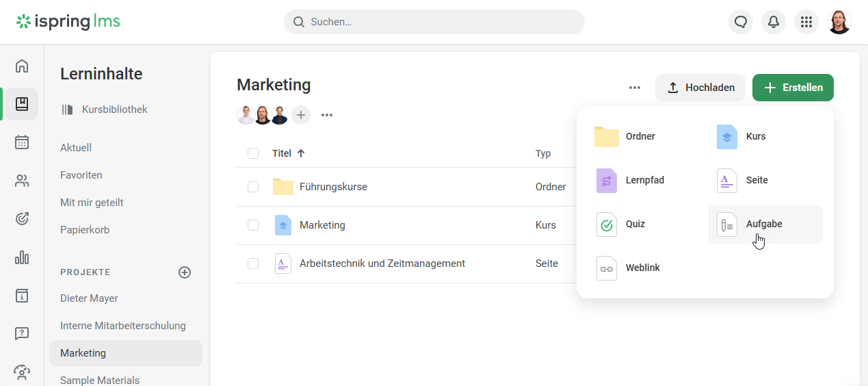Open the home icon in left sidebar

[22, 66]
